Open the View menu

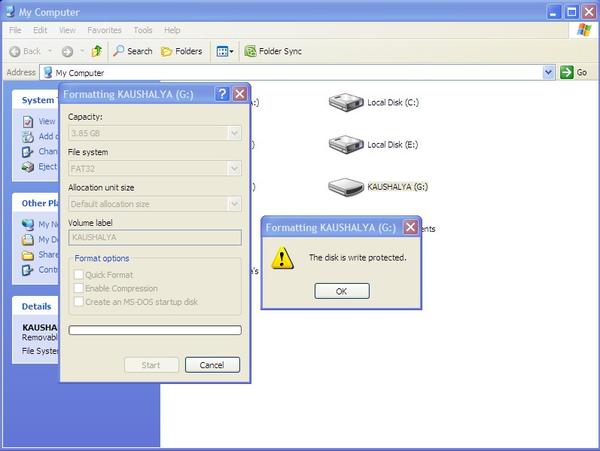click(67, 30)
